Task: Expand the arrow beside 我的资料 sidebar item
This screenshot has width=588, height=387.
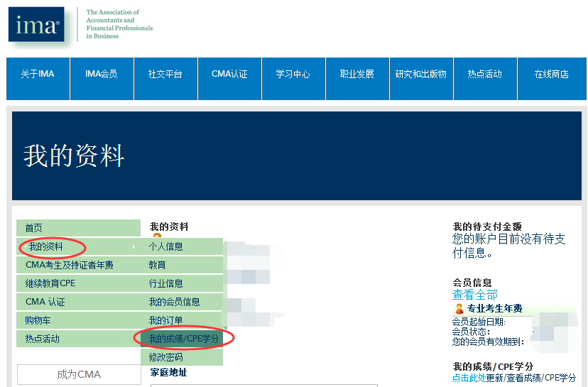Action: pyautogui.click(x=134, y=246)
